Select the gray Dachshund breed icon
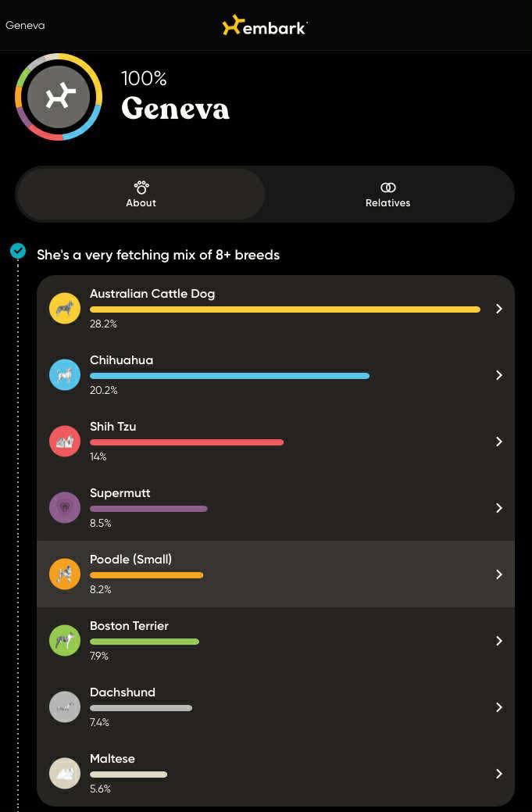532x812 pixels. (65, 706)
